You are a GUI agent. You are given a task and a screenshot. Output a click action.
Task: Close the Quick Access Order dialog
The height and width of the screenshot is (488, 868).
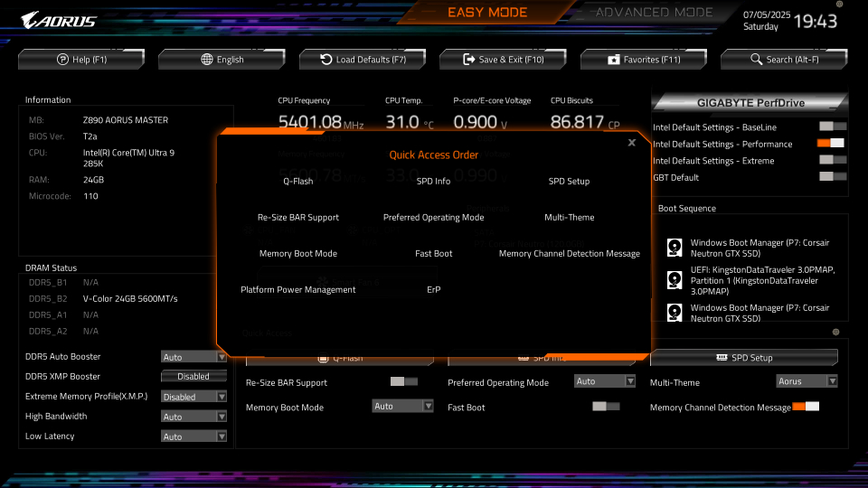click(x=631, y=143)
